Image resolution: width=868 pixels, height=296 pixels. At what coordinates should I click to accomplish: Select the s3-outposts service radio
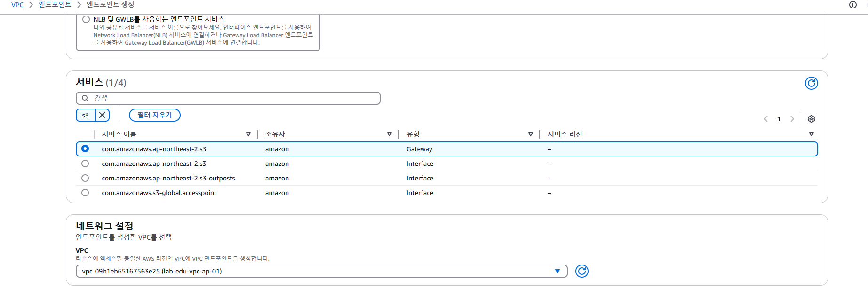click(85, 178)
